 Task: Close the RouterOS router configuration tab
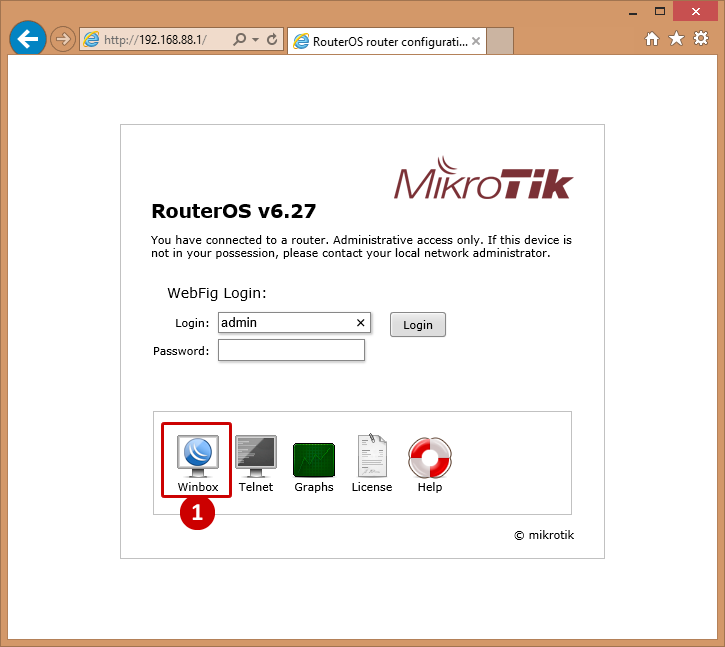coord(476,41)
